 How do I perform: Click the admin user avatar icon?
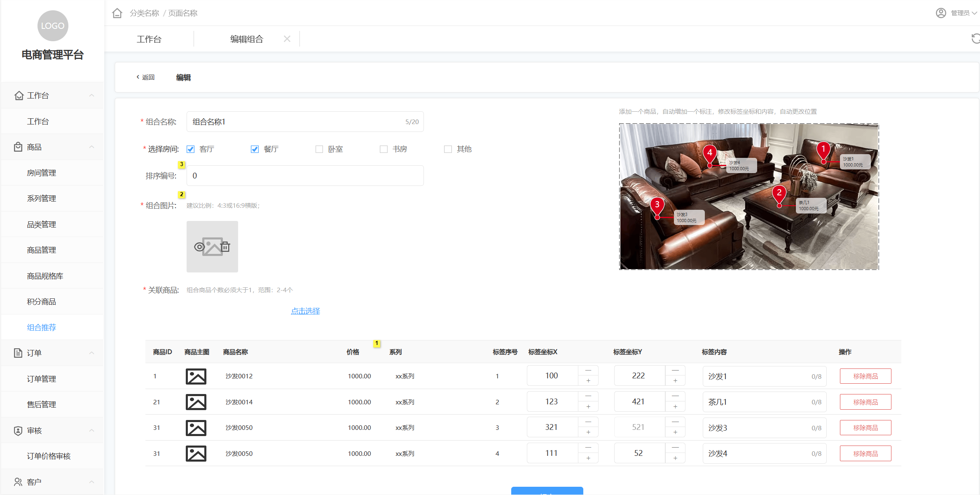pyautogui.click(x=941, y=13)
